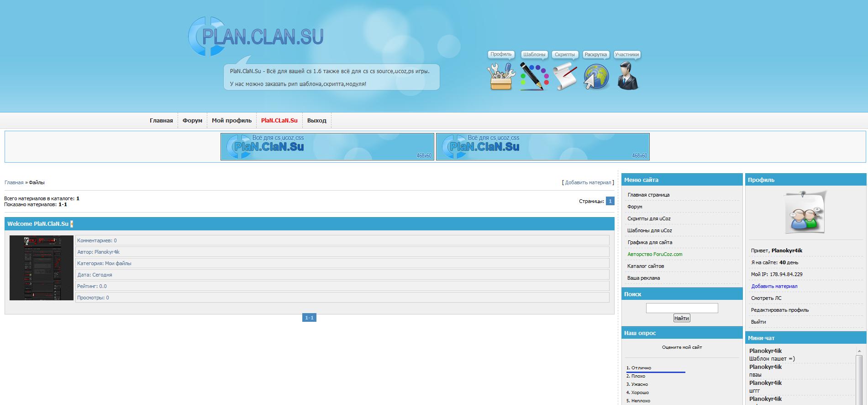Screen dimensions: 868x405
Task: Click the Главная breadcrumb link
Action: (14, 182)
